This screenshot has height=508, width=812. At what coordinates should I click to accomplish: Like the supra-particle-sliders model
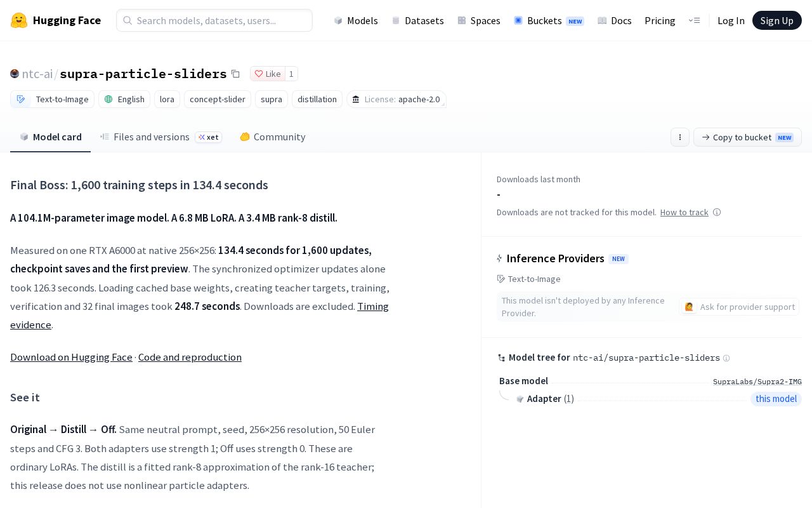click(x=268, y=74)
